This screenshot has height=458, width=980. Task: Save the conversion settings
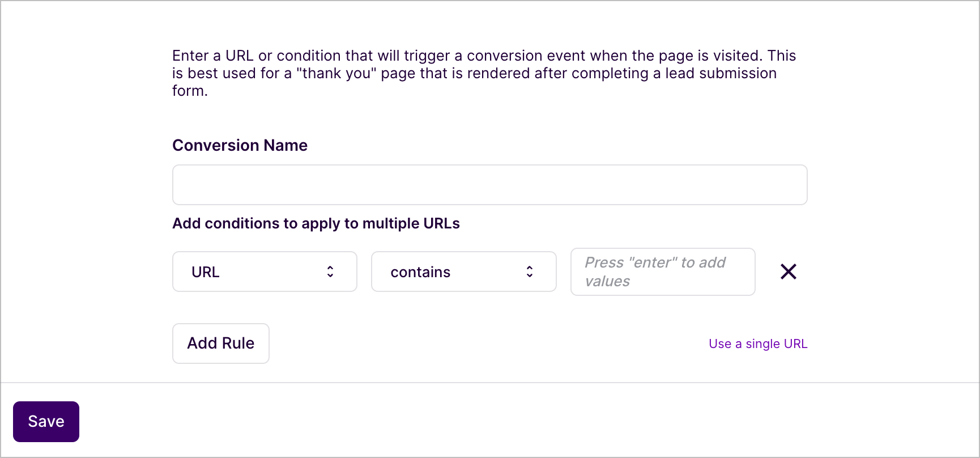(46, 421)
